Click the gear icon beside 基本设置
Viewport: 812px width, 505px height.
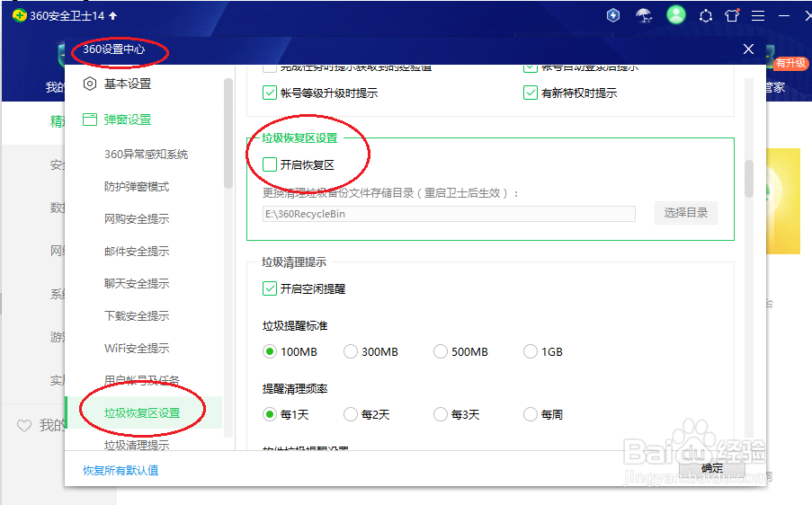coord(90,84)
